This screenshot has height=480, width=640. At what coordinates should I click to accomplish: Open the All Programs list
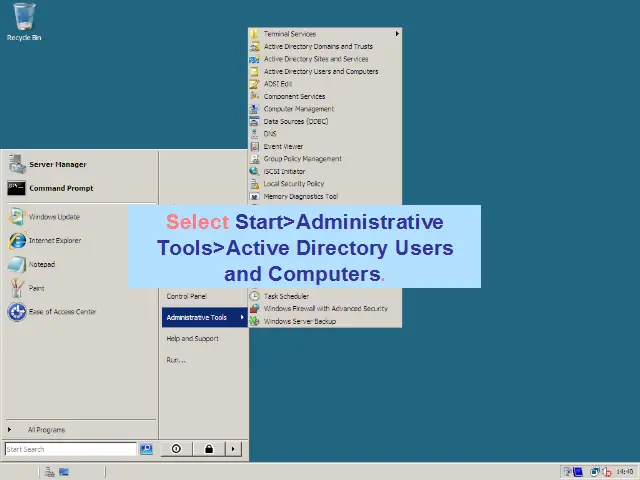click(x=46, y=430)
